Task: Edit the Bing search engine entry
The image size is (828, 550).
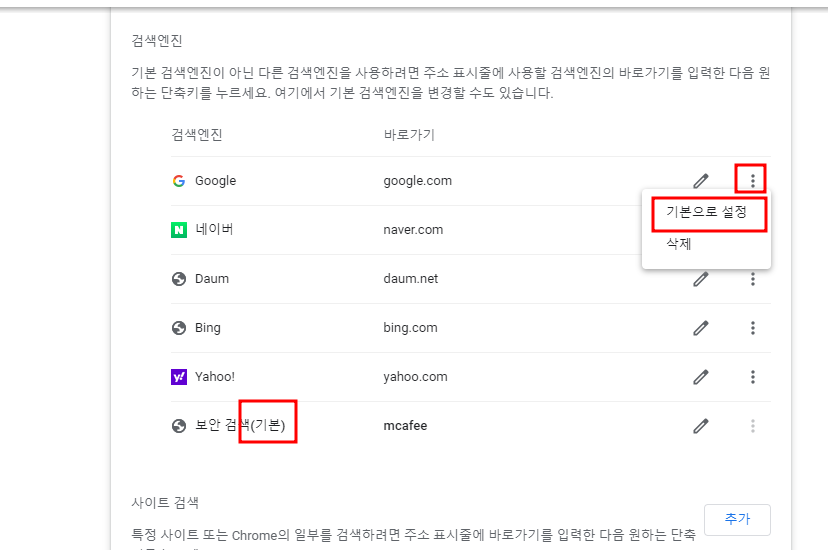Action: [x=701, y=328]
